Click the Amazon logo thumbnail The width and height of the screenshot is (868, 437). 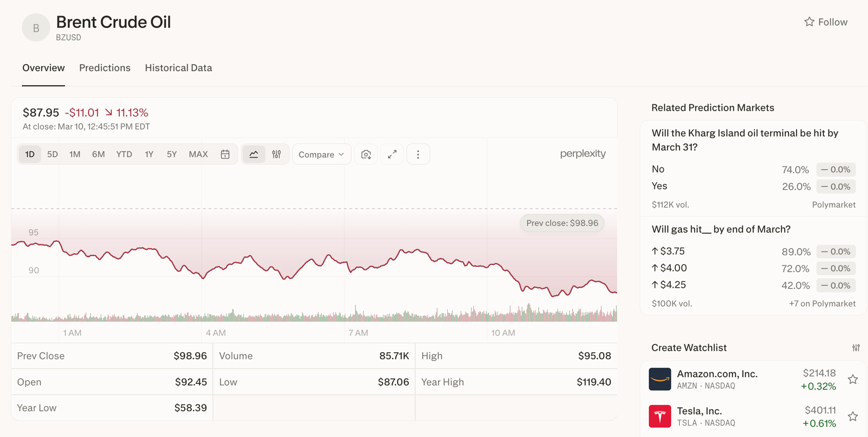point(660,379)
